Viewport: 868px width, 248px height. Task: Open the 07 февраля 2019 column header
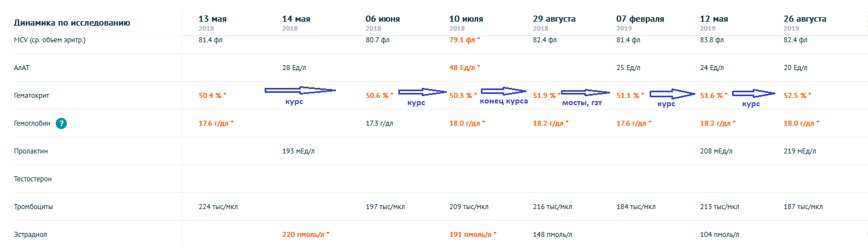(640, 22)
